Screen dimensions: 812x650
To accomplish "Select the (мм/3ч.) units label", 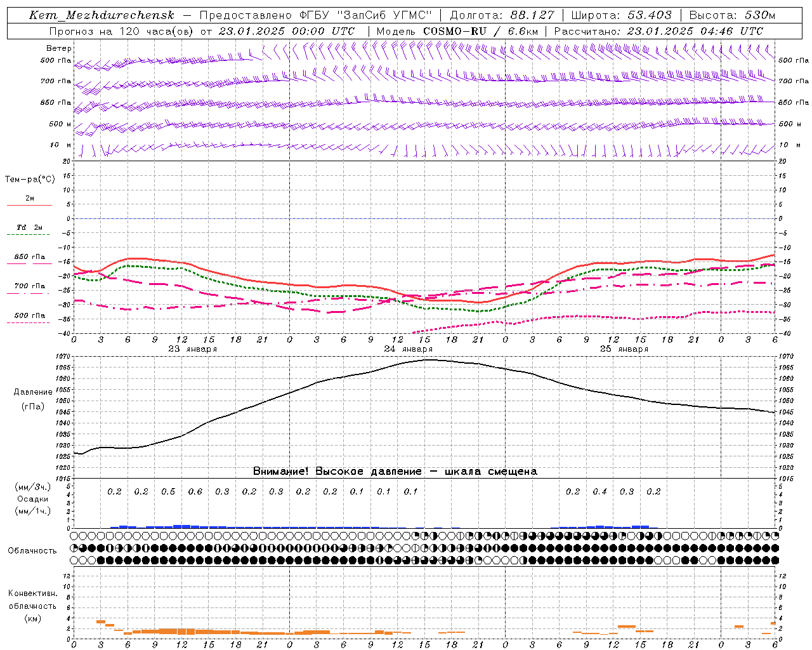I will point(33,487).
